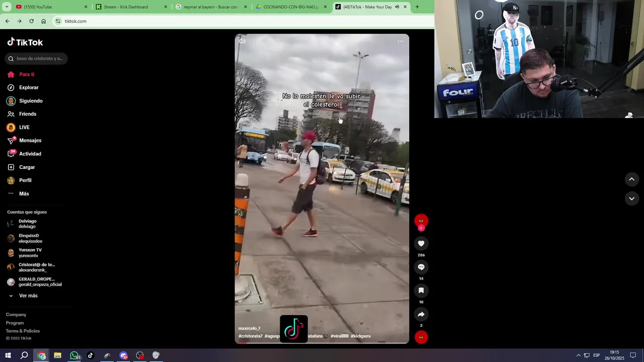Open the browser home page
The height and width of the screenshot is (362, 644).
(43, 21)
